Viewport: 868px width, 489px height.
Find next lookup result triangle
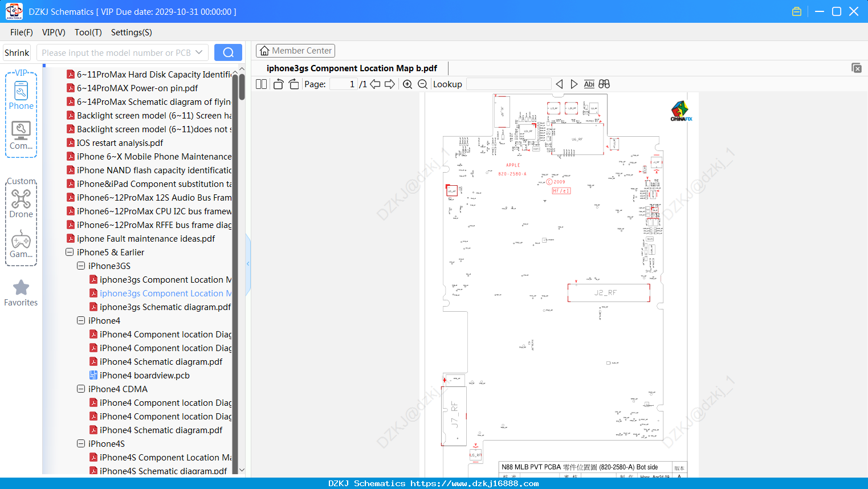[x=574, y=84]
